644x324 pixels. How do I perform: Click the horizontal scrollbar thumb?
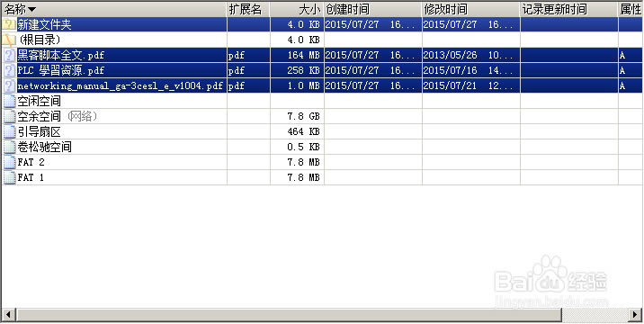pos(289,314)
